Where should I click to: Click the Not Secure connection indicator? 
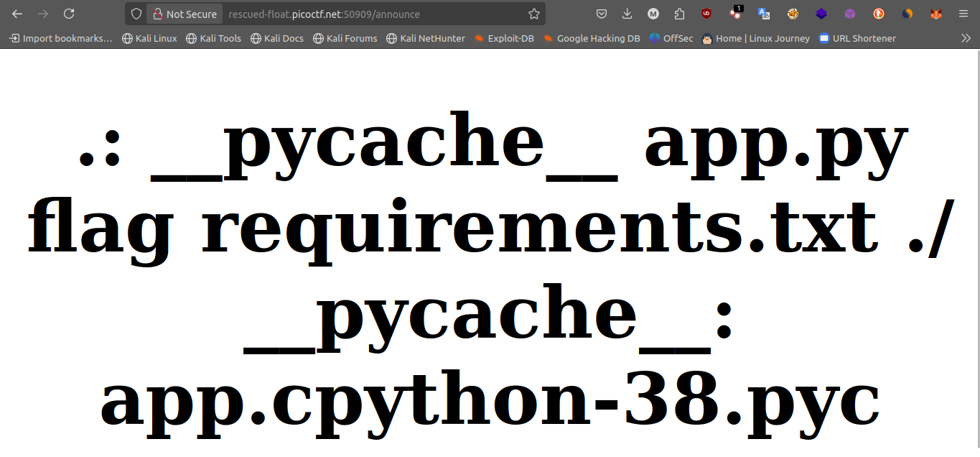(x=185, y=14)
